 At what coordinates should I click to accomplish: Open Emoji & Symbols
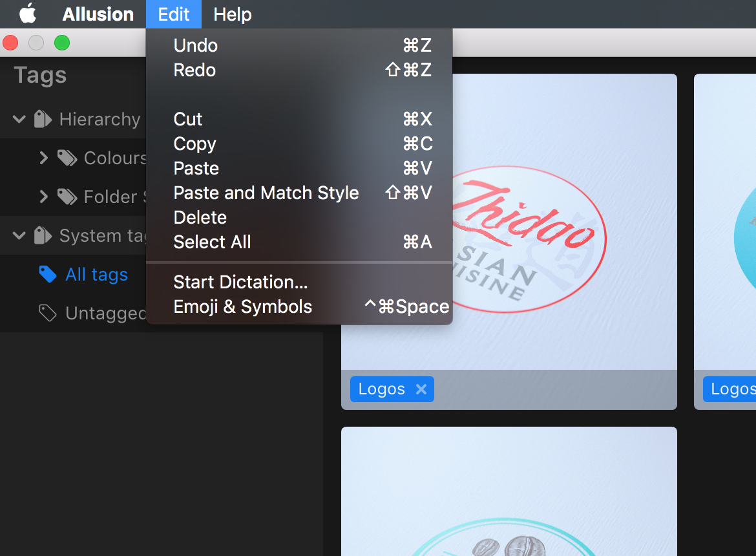pyautogui.click(x=242, y=306)
